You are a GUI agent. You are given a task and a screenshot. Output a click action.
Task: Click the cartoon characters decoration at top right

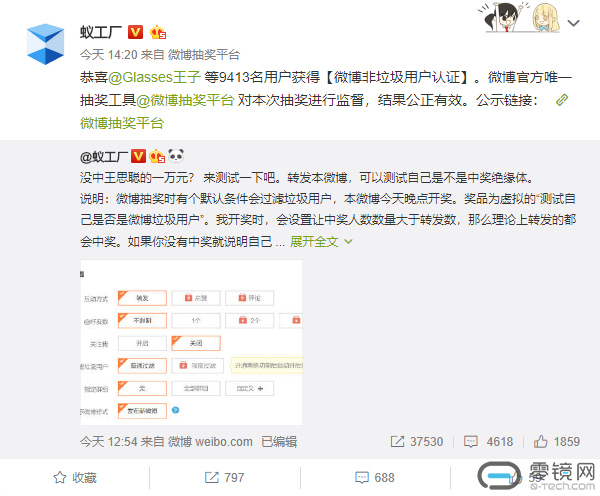pyautogui.click(x=518, y=18)
